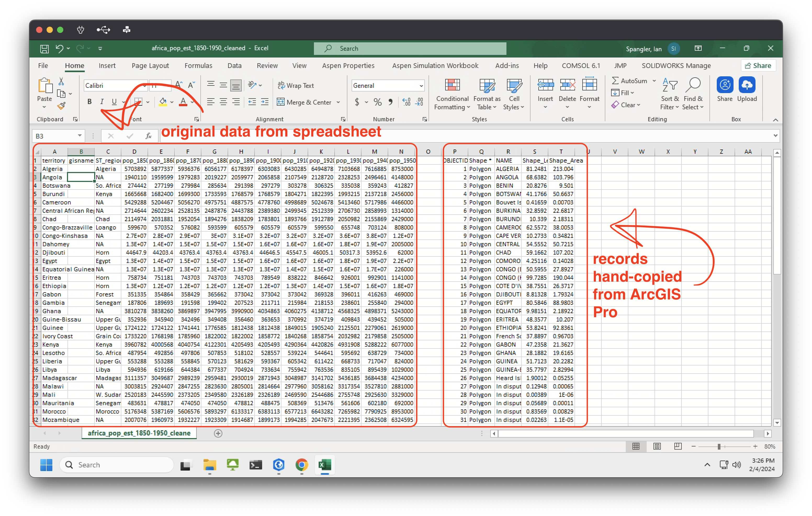Open the Name Box dropdown arrow

[x=80, y=136]
